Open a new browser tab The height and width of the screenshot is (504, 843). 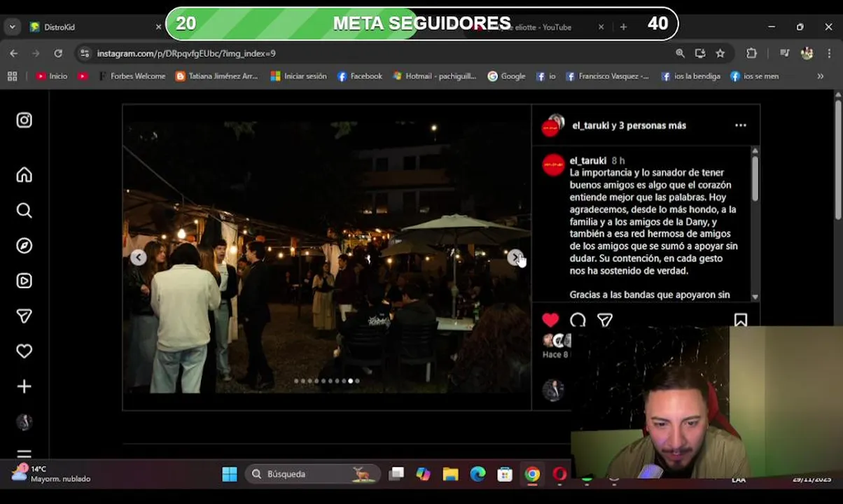623,27
